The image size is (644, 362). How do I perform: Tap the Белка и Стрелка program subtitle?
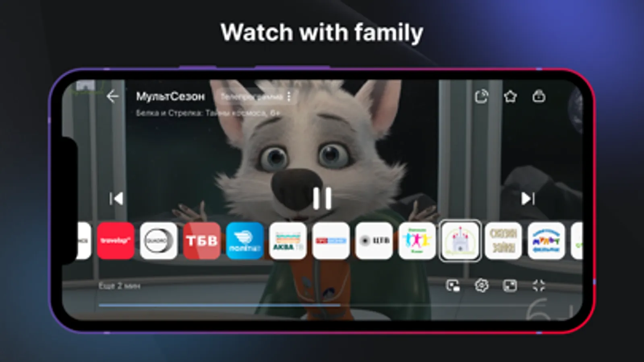coord(208,113)
